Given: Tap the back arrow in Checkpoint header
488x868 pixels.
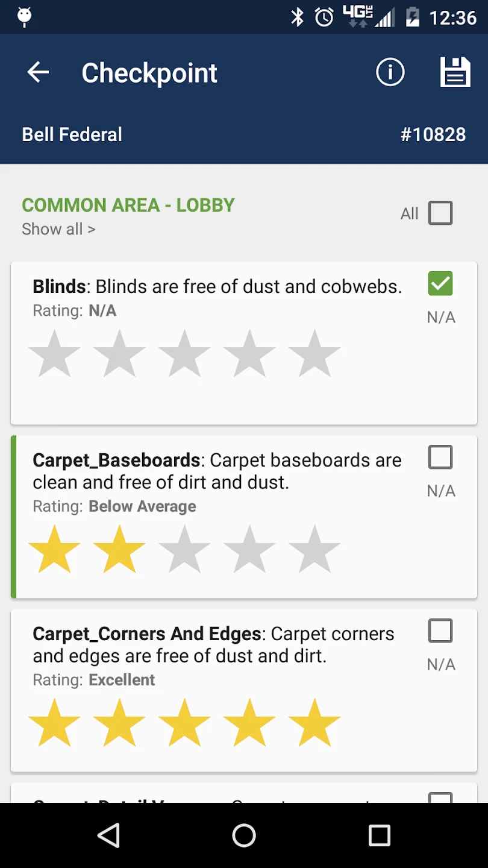Looking at the screenshot, I should (x=38, y=73).
